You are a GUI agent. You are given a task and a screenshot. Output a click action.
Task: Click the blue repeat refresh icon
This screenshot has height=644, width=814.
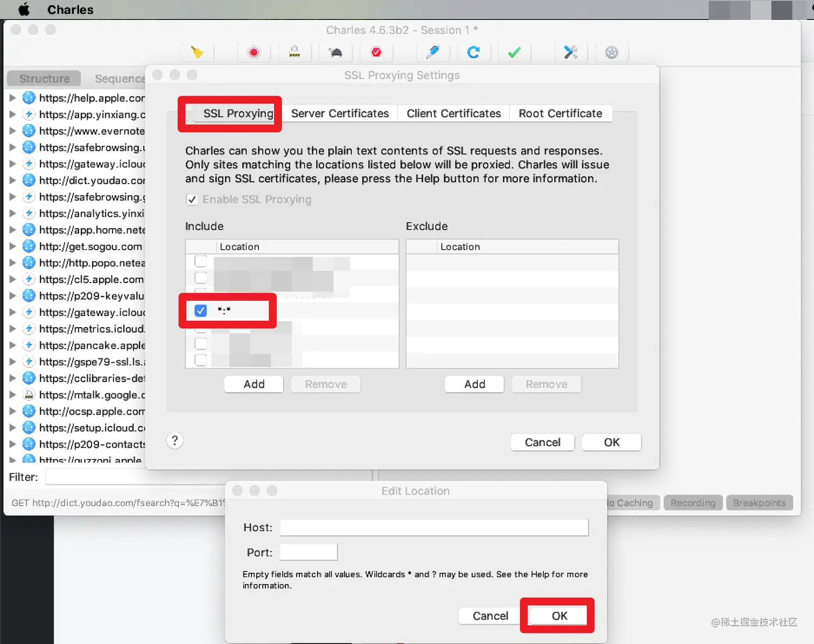pyautogui.click(x=473, y=52)
